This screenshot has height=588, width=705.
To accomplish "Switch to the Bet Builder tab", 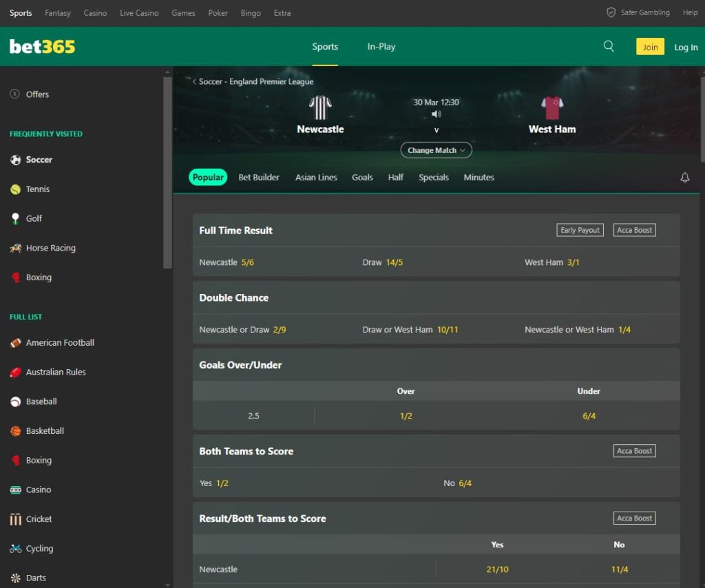I will 259,177.
